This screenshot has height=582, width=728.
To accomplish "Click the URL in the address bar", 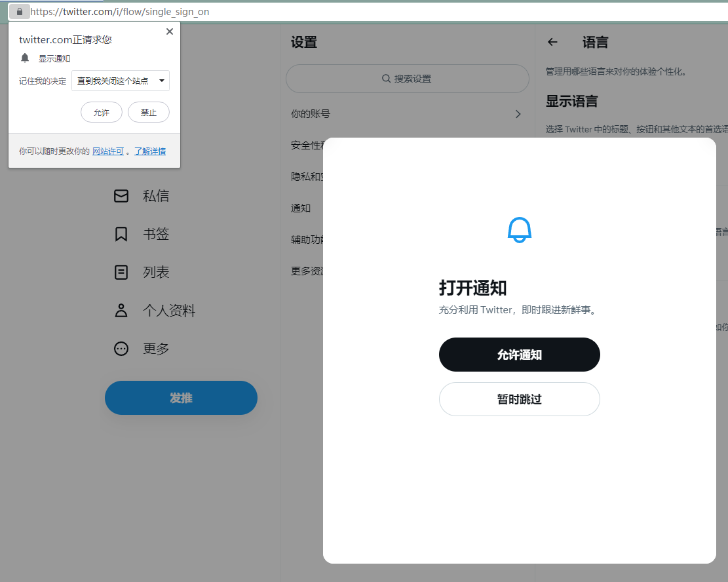I will [x=120, y=12].
